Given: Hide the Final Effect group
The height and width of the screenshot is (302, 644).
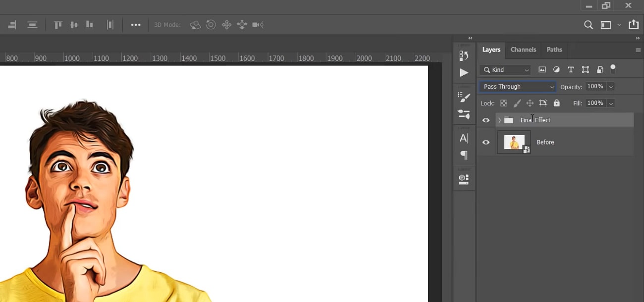Looking at the screenshot, I should 486,120.
